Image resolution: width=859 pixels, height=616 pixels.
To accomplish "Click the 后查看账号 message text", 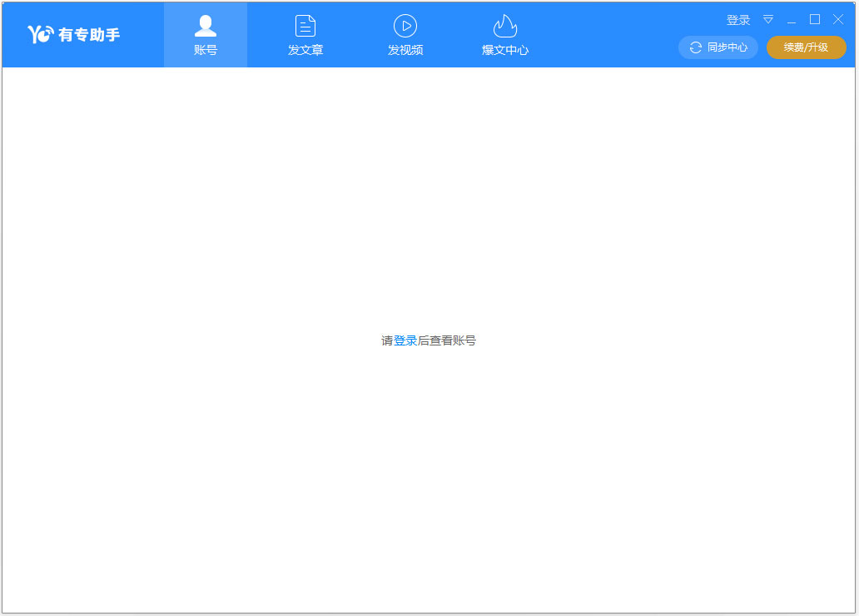I will coord(447,340).
